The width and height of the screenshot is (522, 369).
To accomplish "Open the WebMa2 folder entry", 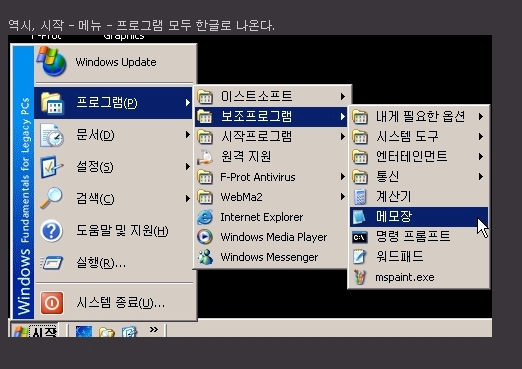I will [x=271, y=197].
